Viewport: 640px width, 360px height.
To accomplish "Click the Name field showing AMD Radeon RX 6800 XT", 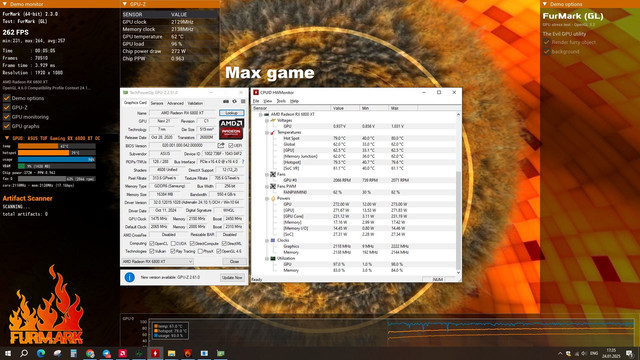I will click(x=182, y=113).
